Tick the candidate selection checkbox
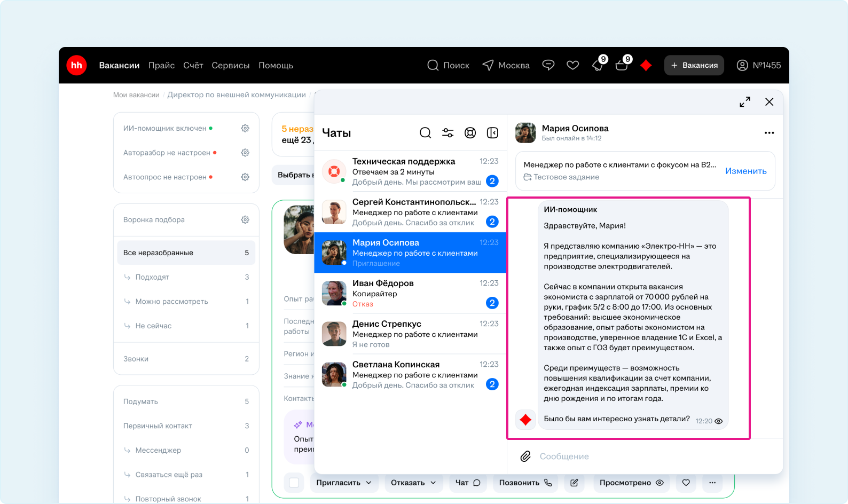848x504 pixels. 294,483
